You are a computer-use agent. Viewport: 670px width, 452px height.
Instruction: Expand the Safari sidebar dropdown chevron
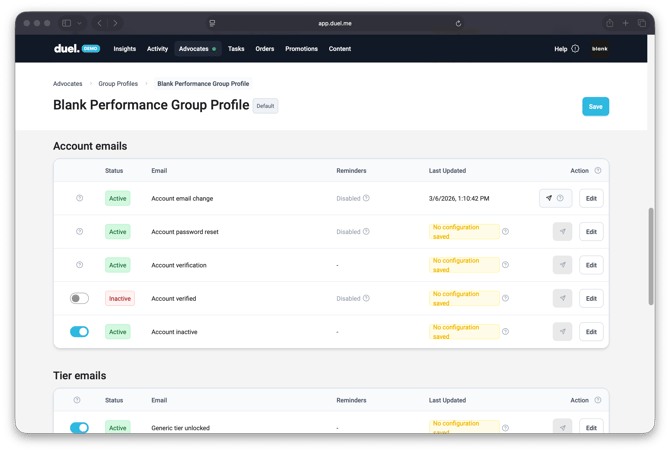coord(79,23)
